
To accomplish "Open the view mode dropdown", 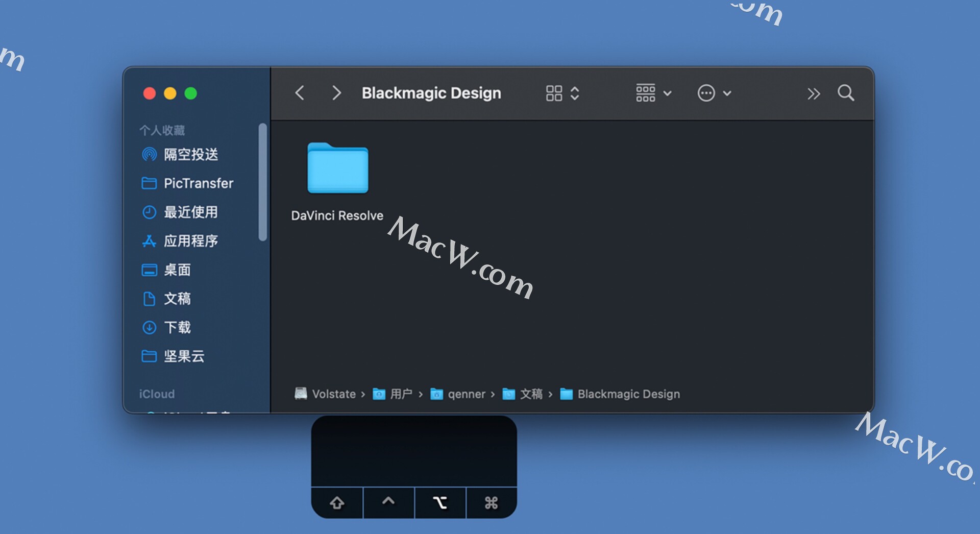I will click(561, 93).
